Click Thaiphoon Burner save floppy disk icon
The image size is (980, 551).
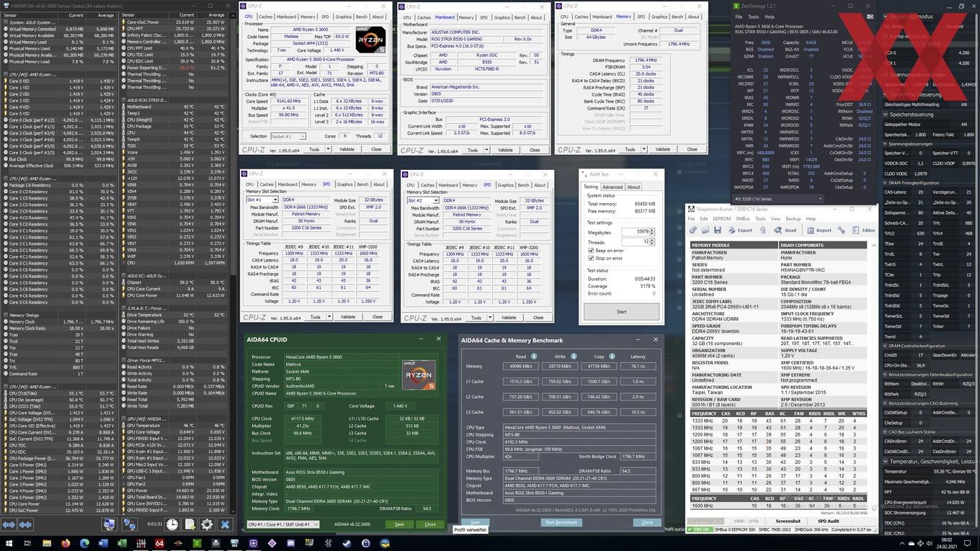(718, 230)
